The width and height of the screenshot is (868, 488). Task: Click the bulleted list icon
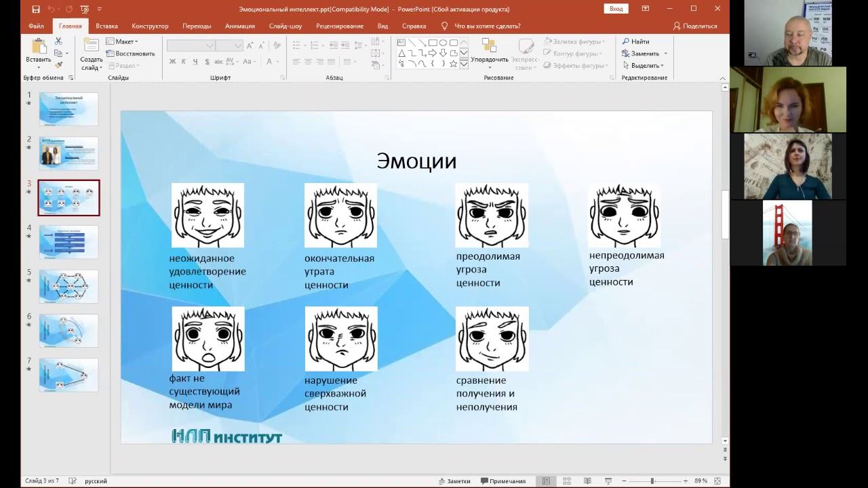click(x=297, y=45)
